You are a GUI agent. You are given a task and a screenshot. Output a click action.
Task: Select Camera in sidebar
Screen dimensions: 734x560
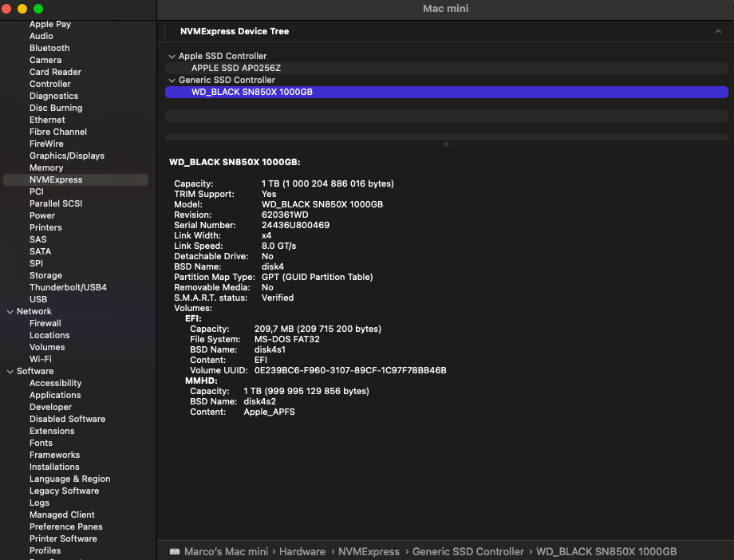coord(45,60)
